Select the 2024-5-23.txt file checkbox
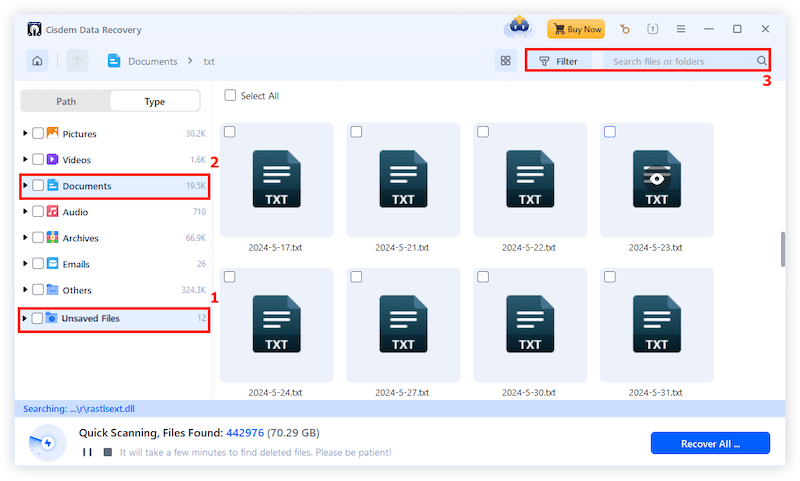 [610, 132]
